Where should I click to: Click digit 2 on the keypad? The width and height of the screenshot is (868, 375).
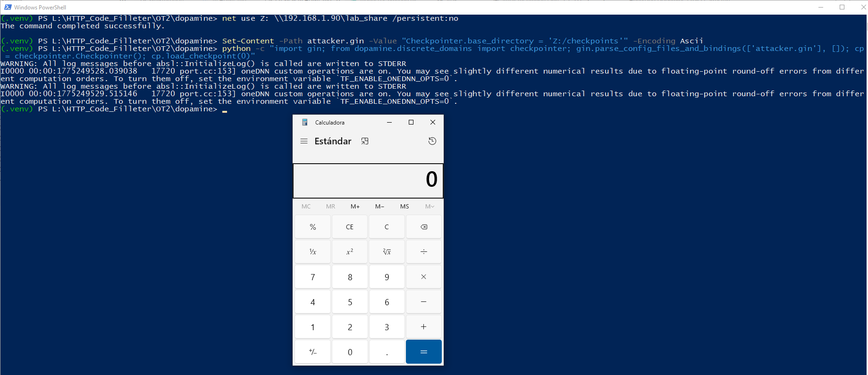coord(350,327)
